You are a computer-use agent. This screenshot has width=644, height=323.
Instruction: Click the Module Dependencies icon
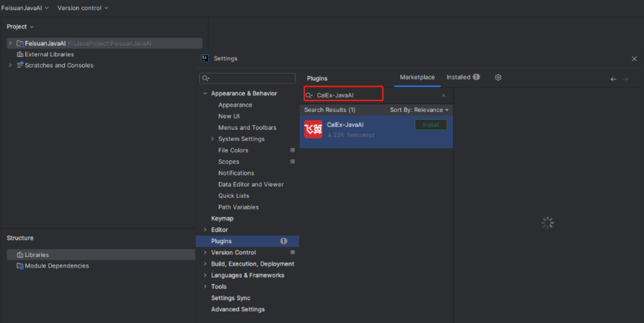pyautogui.click(x=20, y=266)
